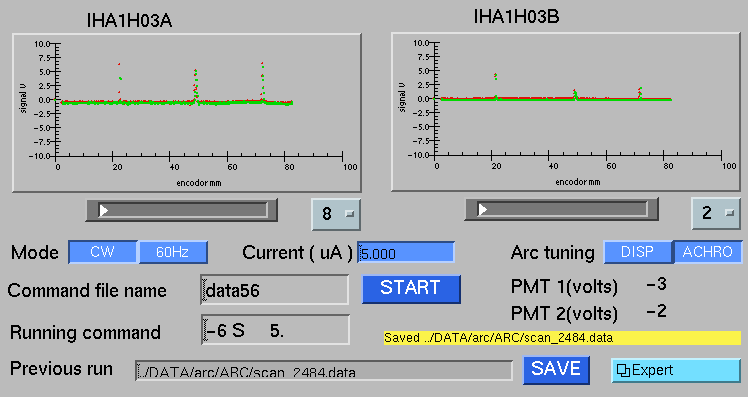Click the windows icon on the Expert button

click(x=623, y=371)
